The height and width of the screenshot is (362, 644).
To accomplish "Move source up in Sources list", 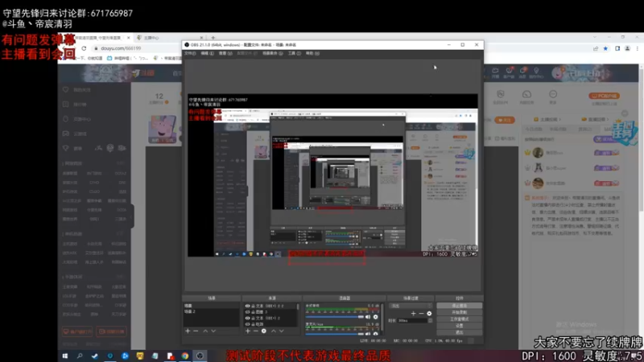I will point(274,331).
